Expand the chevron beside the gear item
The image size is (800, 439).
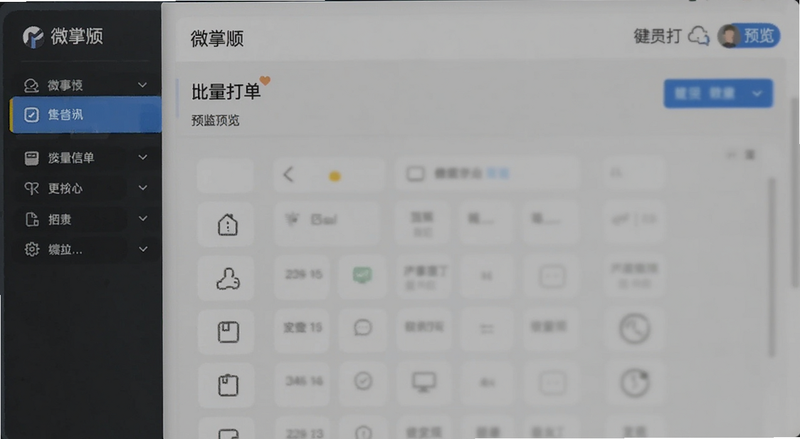pos(143,250)
